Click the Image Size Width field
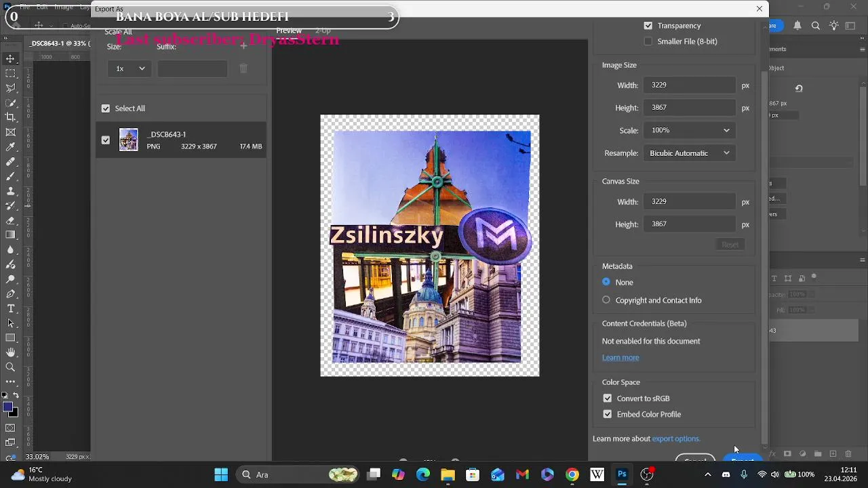This screenshot has width=868, height=488. 690,85
